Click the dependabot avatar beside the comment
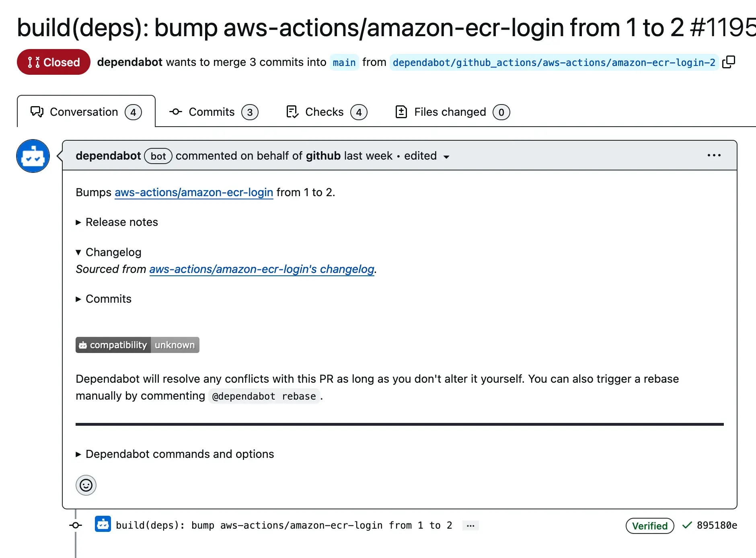 (x=33, y=156)
